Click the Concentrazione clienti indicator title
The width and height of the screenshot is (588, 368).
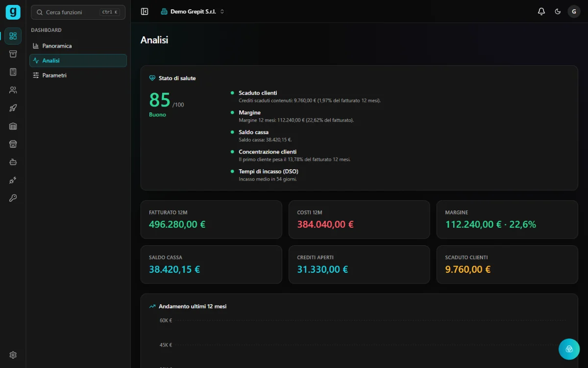click(x=268, y=152)
